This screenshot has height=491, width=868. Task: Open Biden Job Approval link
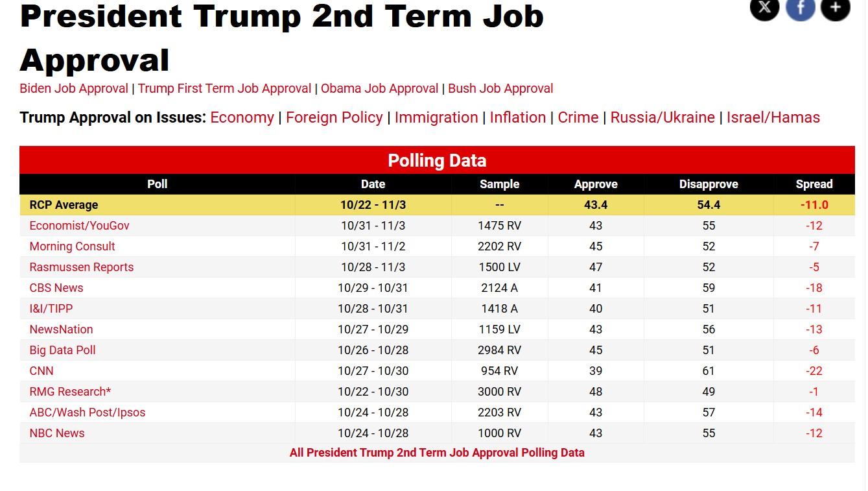point(74,89)
